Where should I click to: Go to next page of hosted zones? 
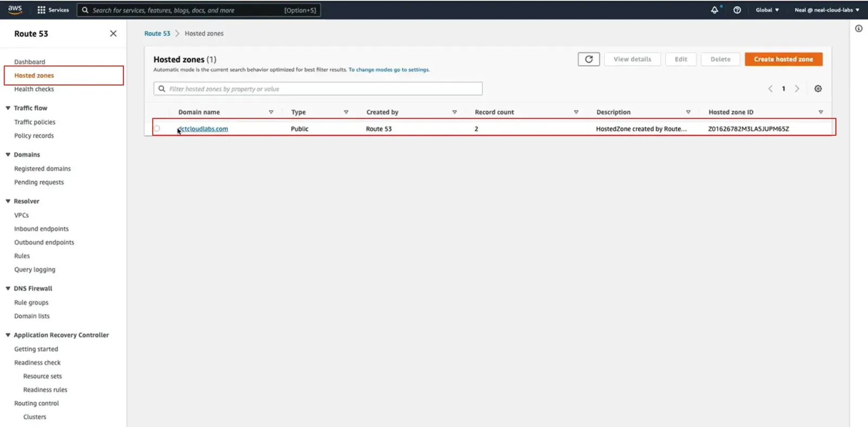tap(797, 88)
